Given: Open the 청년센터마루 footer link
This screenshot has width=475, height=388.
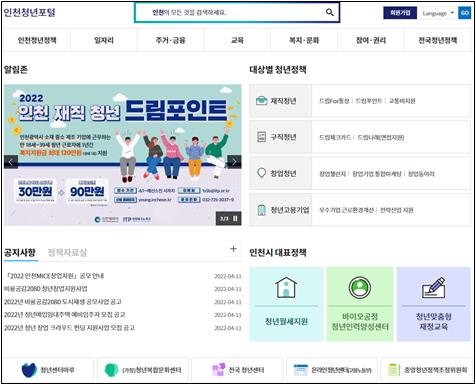Looking at the screenshot, I should click(x=49, y=370).
